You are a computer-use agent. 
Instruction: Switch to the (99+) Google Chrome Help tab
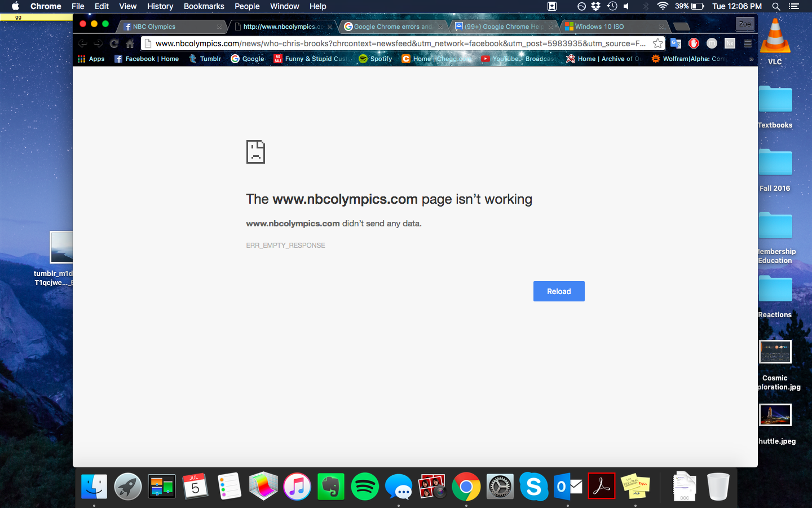click(504, 27)
